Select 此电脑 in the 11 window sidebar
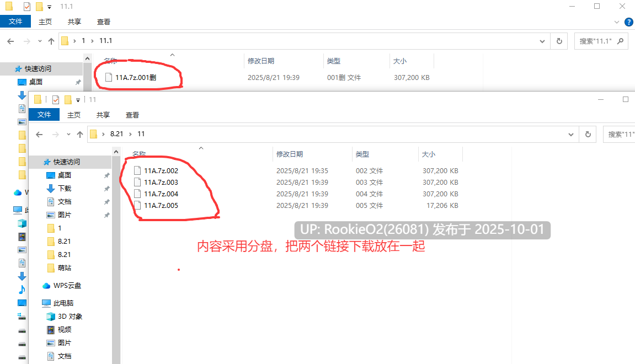This screenshot has width=635, height=364. click(x=63, y=303)
